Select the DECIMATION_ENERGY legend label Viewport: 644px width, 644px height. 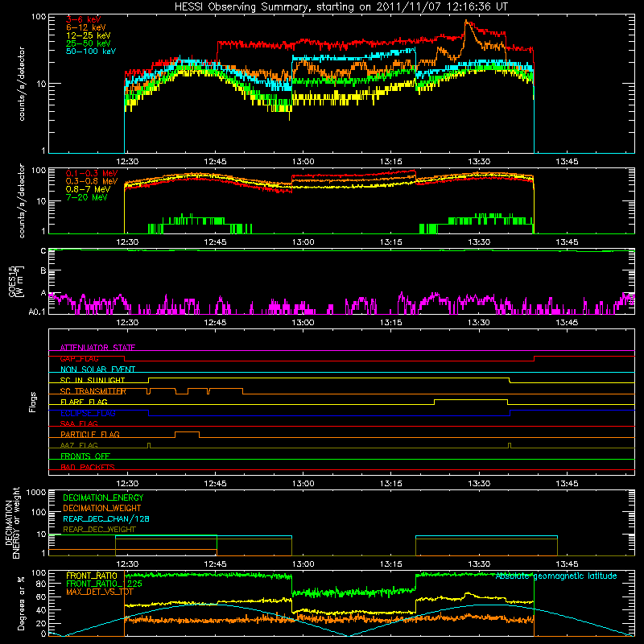pyautogui.click(x=103, y=497)
